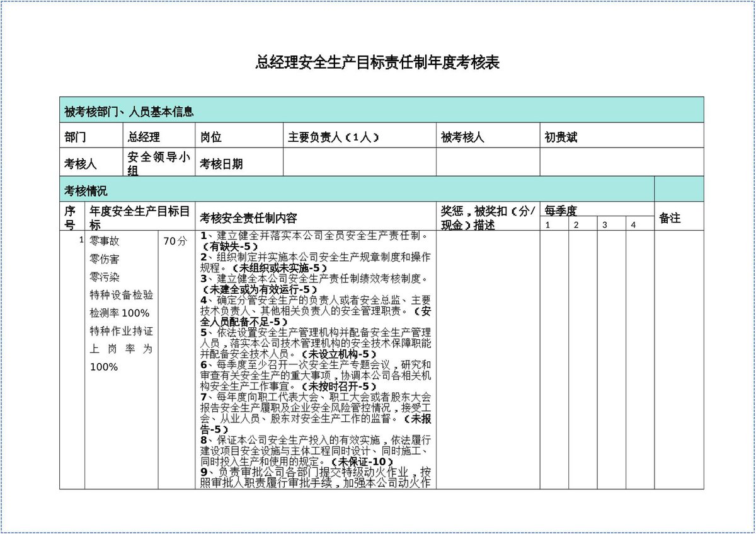756x534 pixels.
Task: Click the 特种作业持证 line
Action: pos(122,330)
